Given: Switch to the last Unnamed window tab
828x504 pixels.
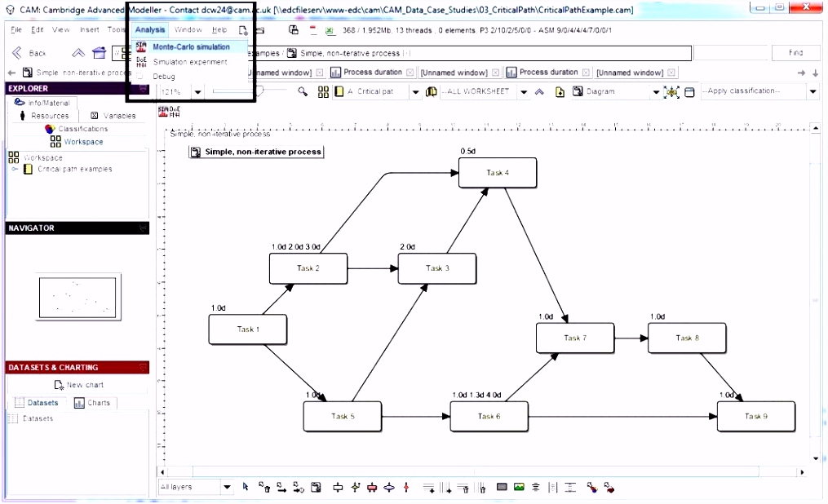Looking at the screenshot, I should 630,73.
